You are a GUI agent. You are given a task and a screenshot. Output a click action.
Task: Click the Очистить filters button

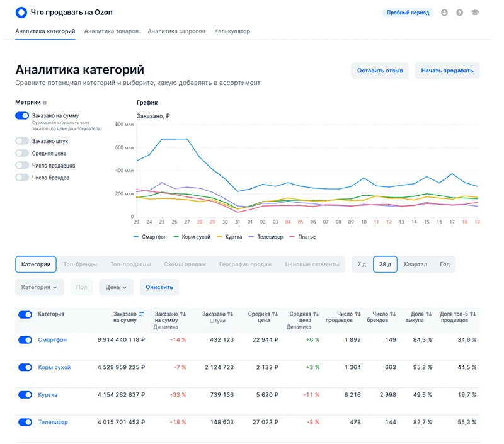point(159,287)
